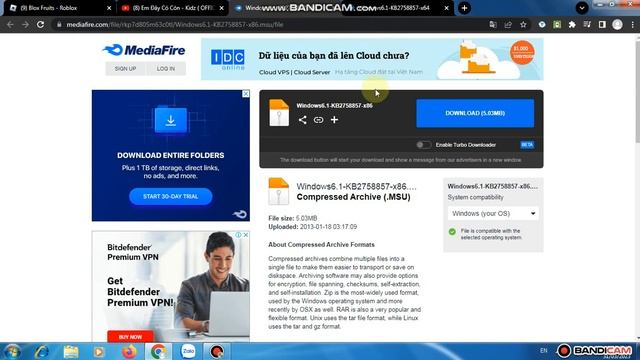Open Windows Media Player from taskbar
This screenshot has height=360, width=640.
[99, 351]
